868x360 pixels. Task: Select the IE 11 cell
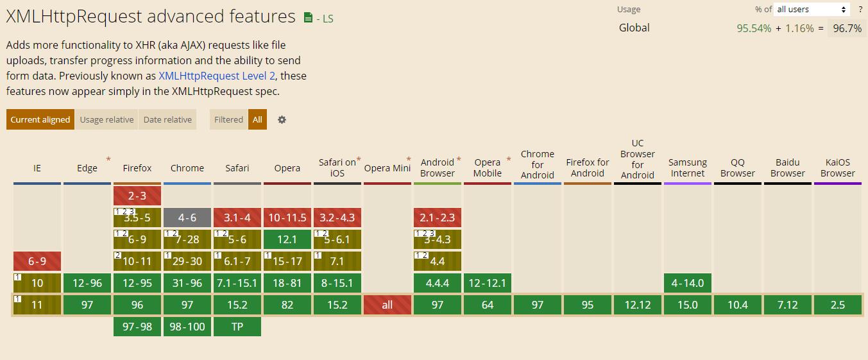37,305
